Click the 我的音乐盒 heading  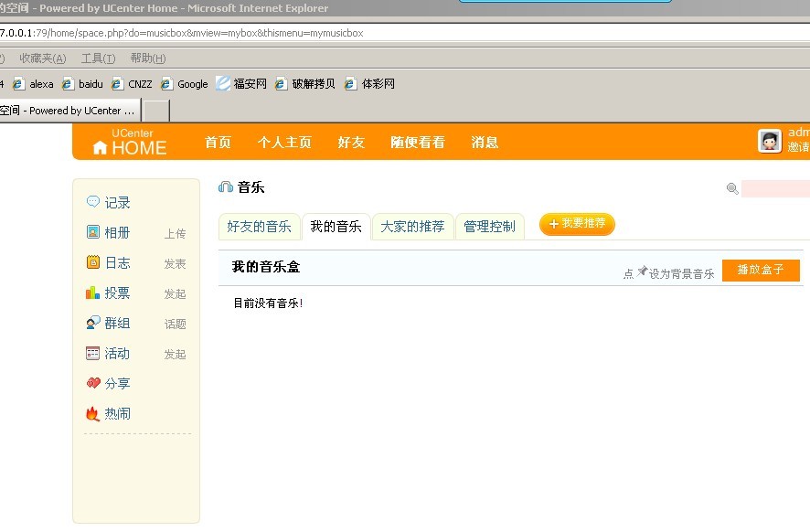(x=266, y=267)
